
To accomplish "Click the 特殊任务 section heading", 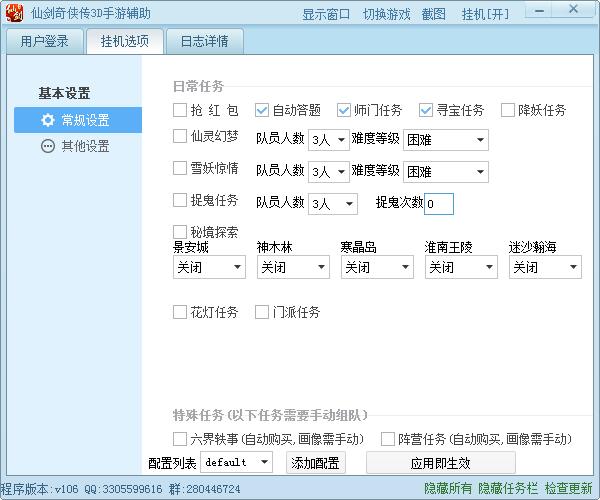I will click(x=270, y=415).
